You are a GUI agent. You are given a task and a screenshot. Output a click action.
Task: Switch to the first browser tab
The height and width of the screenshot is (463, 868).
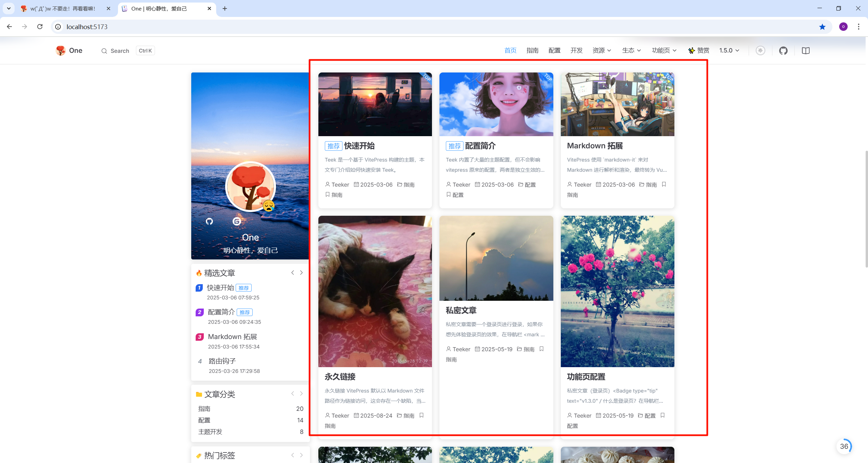point(63,8)
